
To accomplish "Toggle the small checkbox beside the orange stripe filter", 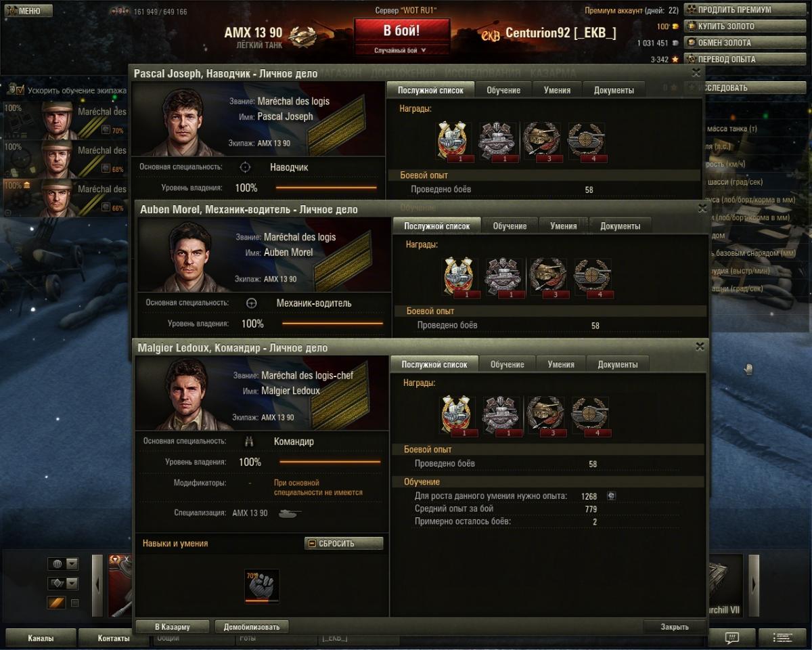I will pos(75,603).
